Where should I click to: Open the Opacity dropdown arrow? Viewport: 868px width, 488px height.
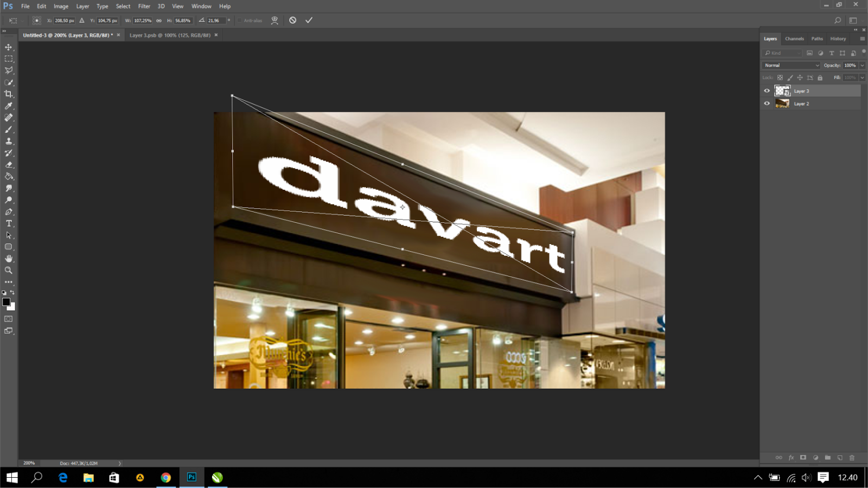862,65
